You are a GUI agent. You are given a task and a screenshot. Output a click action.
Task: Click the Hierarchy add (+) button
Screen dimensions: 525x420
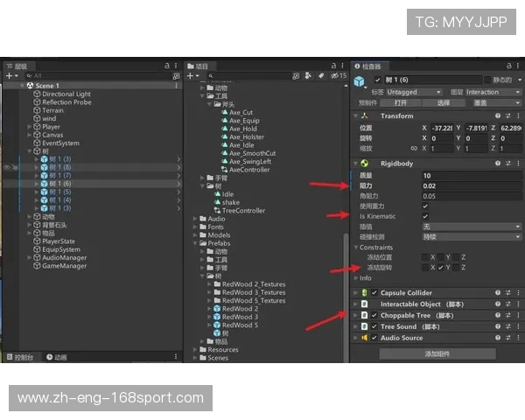(10, 76)
